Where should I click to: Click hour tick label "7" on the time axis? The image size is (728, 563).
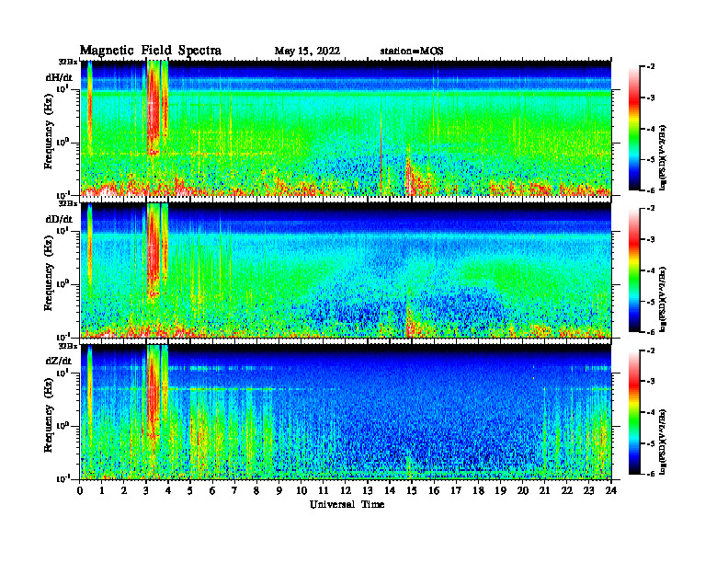coord(234,491)
